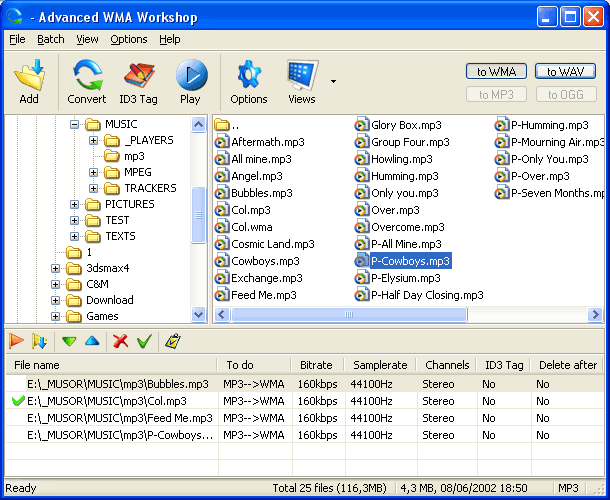610x500 pixels.
Task: Select Howling.mp3 in file list
Action: 401,159
